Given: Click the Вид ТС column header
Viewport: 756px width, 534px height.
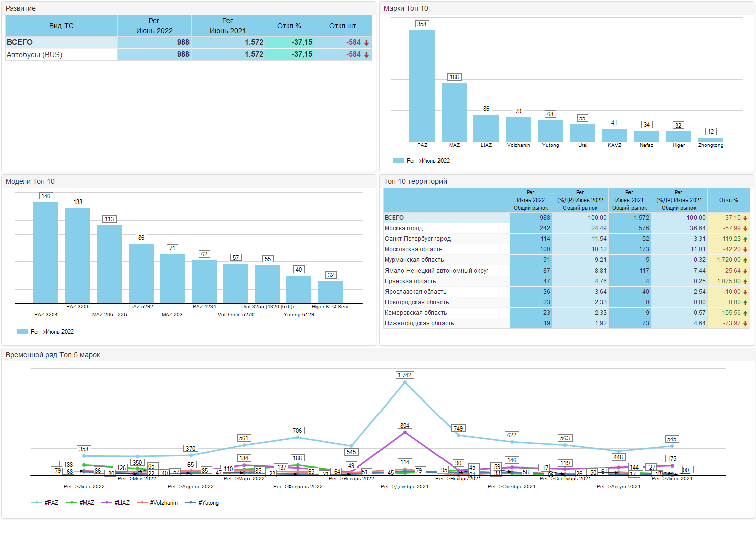Looking at the screenshot, I should coord(61,26).
